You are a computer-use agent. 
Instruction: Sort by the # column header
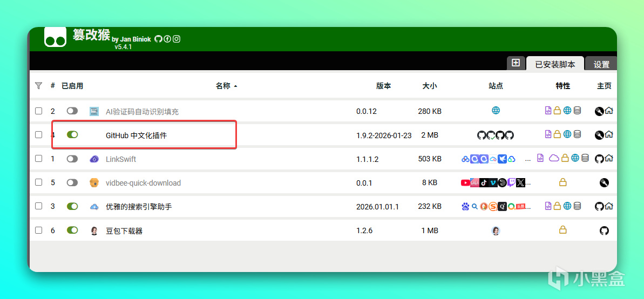(x=52, y=86)
